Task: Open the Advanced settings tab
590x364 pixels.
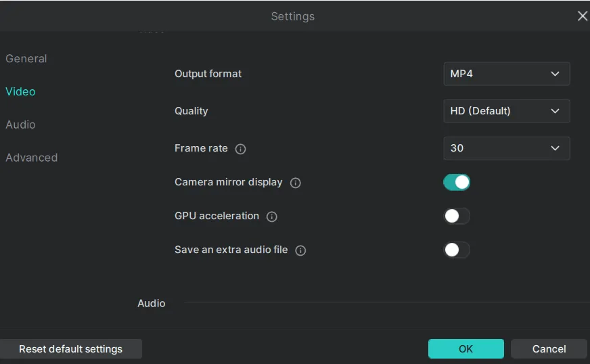Action: (x=31, y=158)
